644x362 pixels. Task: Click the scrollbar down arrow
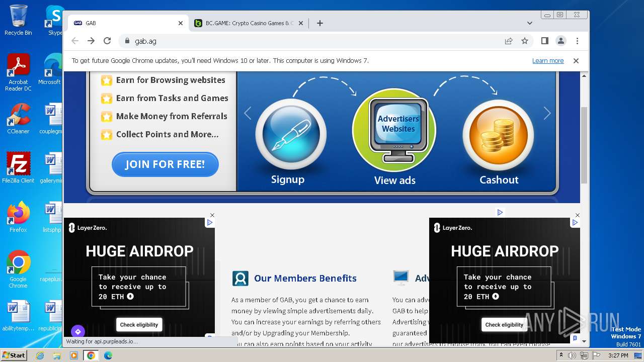[584, 341]
